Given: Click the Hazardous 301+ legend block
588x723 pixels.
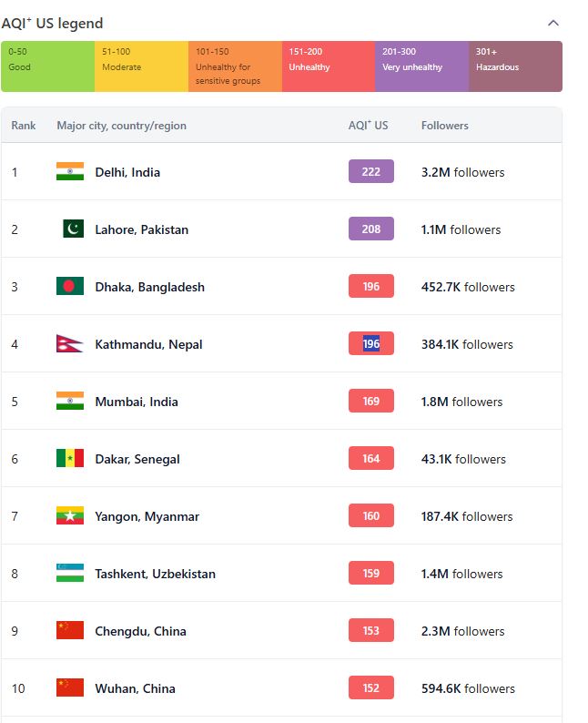Looking at the screenshot, I should (x=515, y=66).
